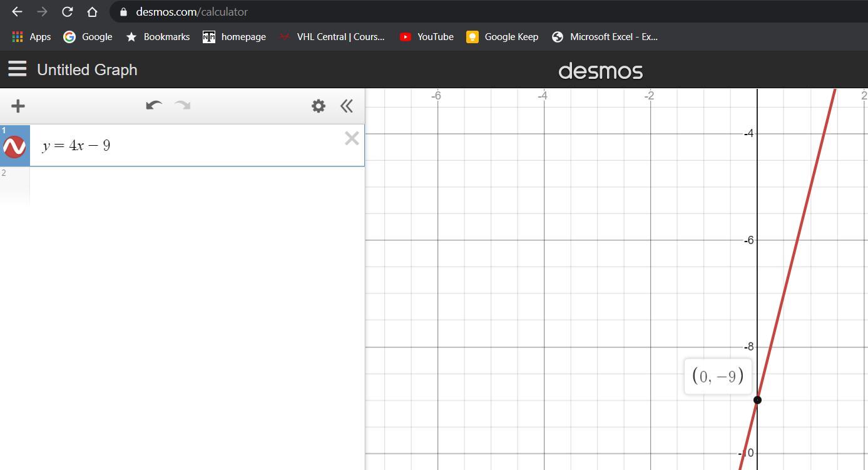
Task: Toggle visibility of expression 1 curve
Action: pos(14,146)
